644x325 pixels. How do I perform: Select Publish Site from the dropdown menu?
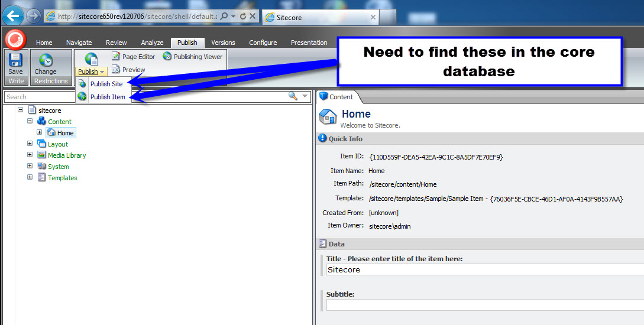[106, 84]
